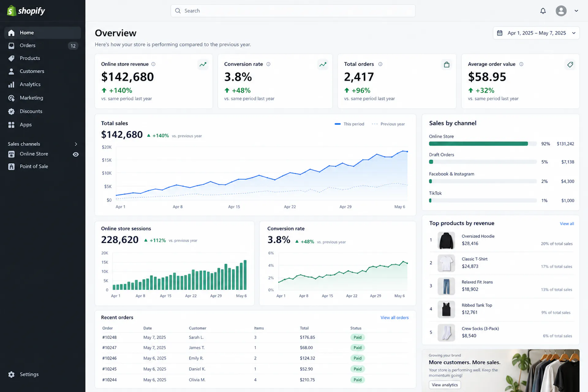The height and width of the screenshot is (392, 588).
Task: Toggle 'This period' legend in Total sales
Action: tap(349, 124)
